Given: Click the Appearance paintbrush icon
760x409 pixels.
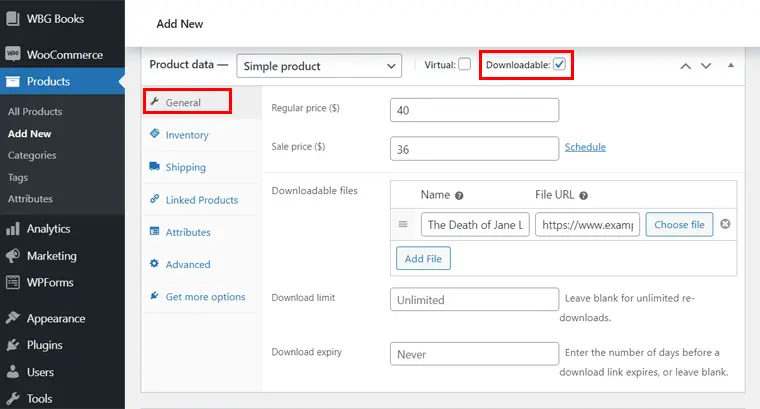Looking at the screenshot, I should 13,318.
